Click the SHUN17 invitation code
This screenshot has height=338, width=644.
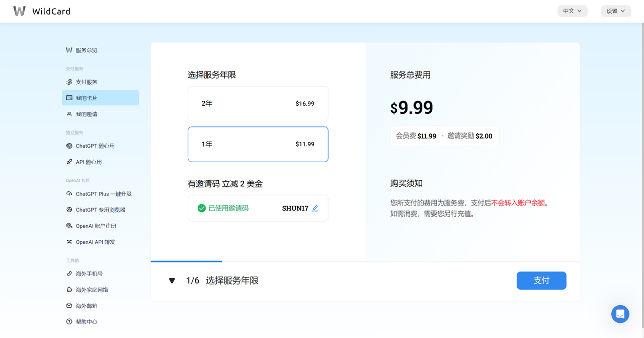(295, 208)
